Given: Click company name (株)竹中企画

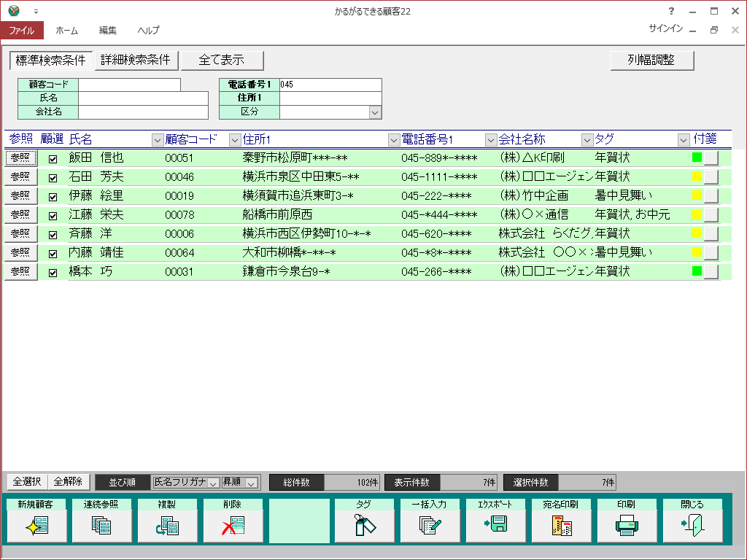Looking at the screenshot, I should click(533, 195).
